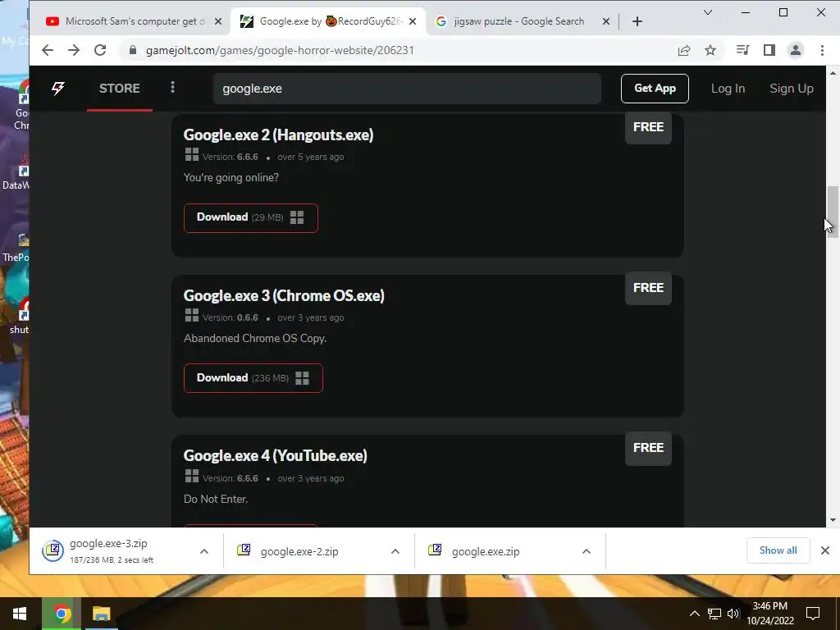Click FREE badge on YouTube.exe card
The width and height of the screenshot is (840, 630).
click(648, 448)
